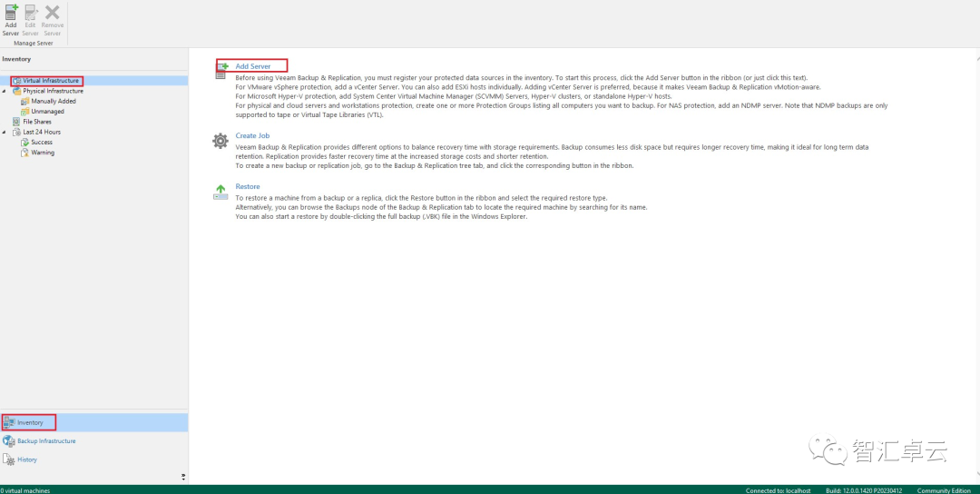980x494 pixels.
Task: Click the Community Edition status text
Action: pyautogui.click(x=944, y=490)
